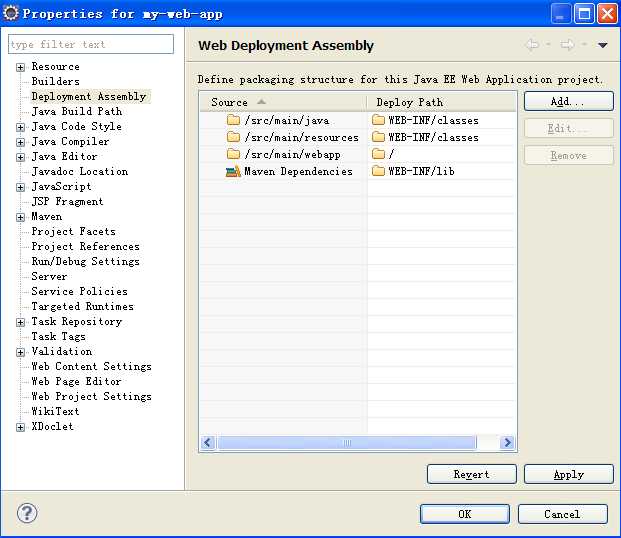
Task: Select Task Tags in the tree
Action: click(x=58, y=336)
